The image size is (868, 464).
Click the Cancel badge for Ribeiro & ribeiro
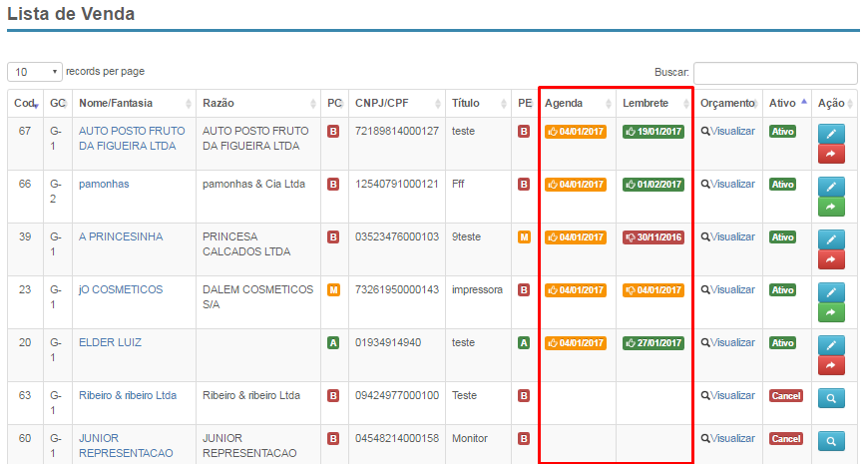pos(785,396)
